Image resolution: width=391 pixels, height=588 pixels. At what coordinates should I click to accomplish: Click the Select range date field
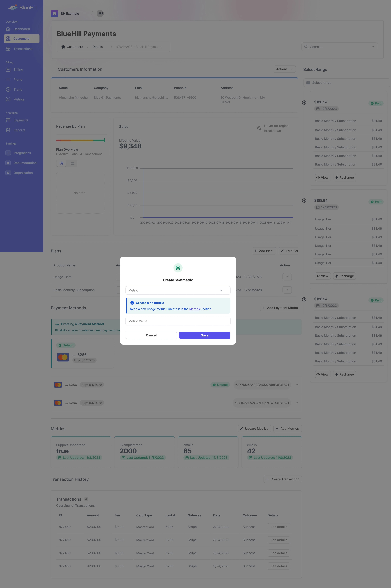tap(347, 83)
